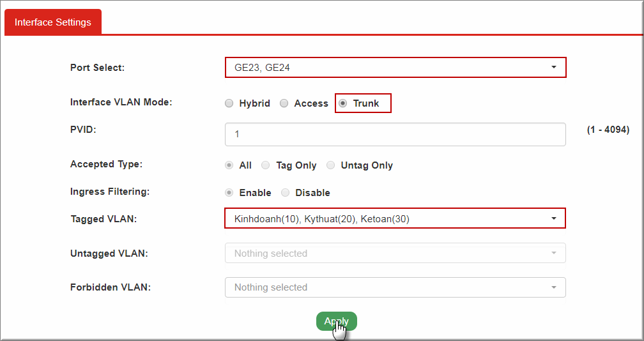This screenshot has width=644, height=341.
Task: Select Hybrid interface VLAN mode
Action: click(x=229, y=103)
